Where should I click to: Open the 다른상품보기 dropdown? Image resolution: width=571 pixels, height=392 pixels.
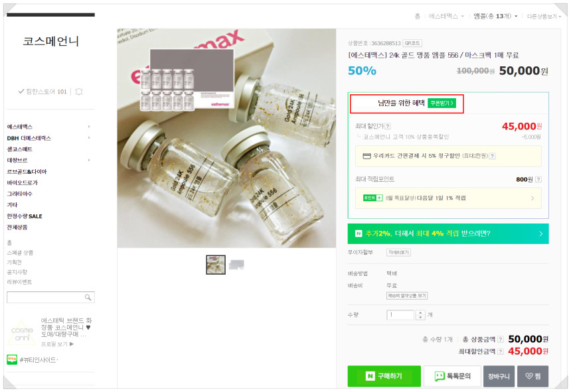(544, 17)
